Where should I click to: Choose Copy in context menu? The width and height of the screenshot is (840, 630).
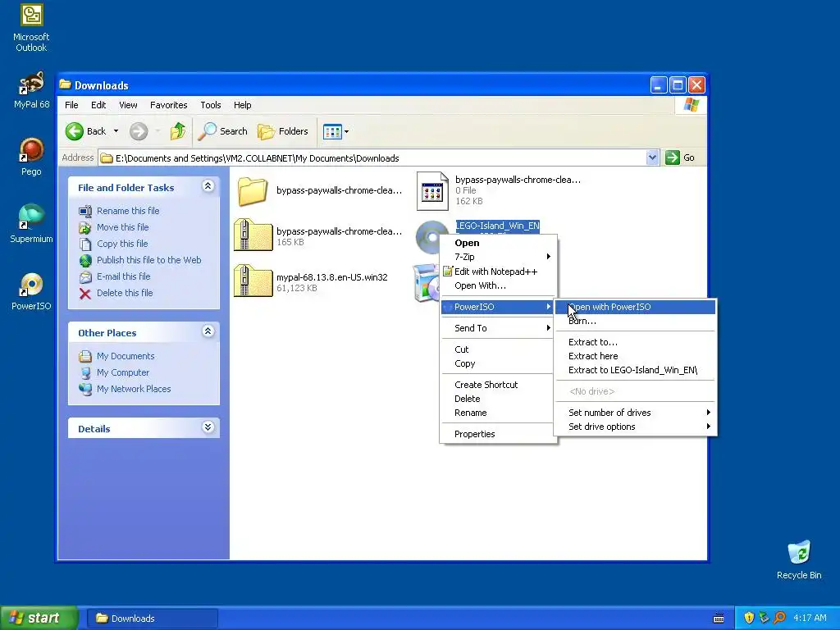coord(498,363)
